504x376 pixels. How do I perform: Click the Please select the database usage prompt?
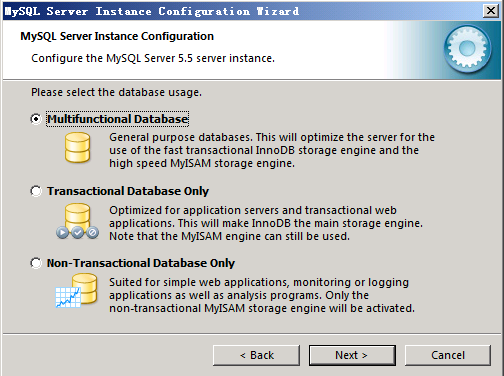116,92
